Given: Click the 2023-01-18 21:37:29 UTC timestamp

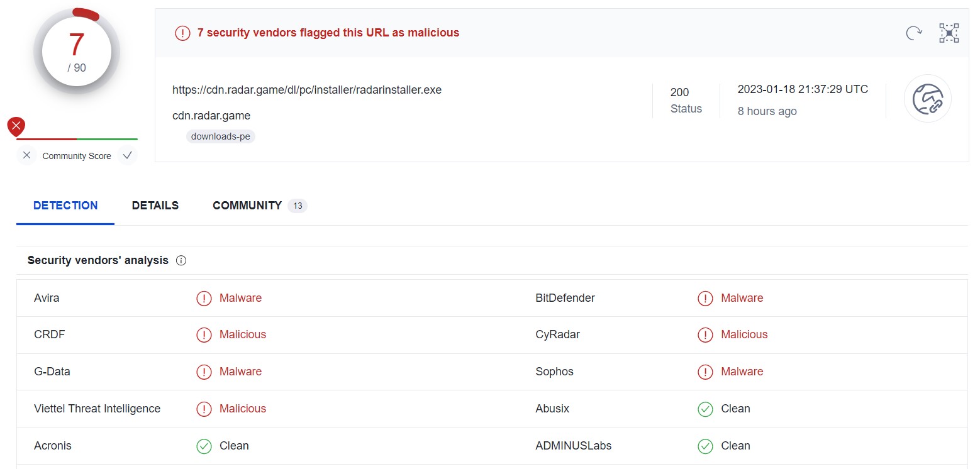Looking at the screenshot, I should click(803, 89).
